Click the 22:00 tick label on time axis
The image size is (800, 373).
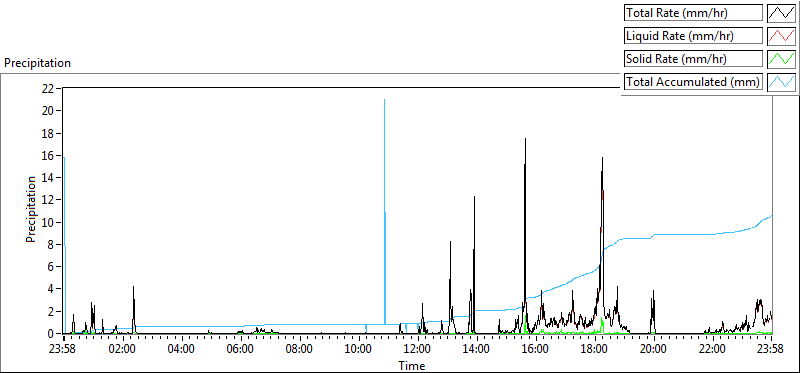(x=713, y=350)
